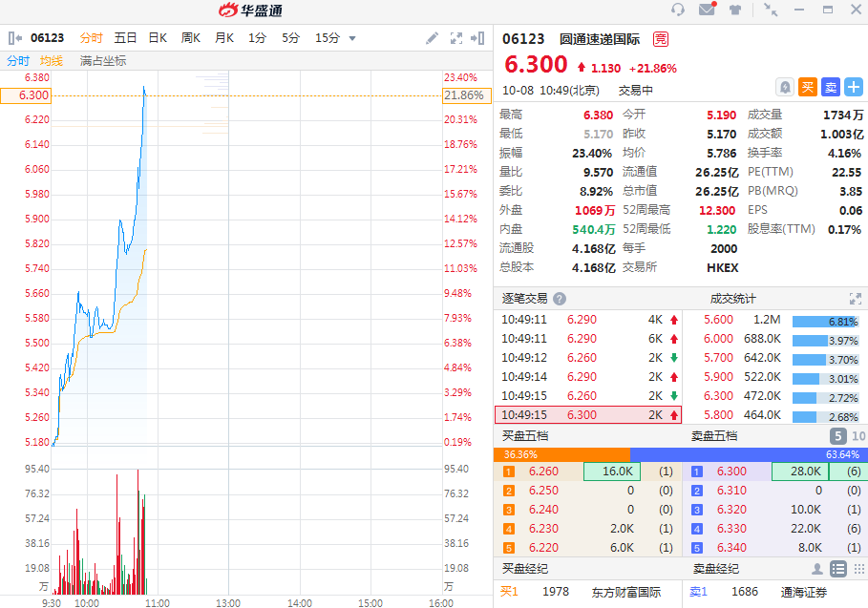
Task: Click the 6.81% volume distribution bar
Action: click(x=825, y=322)
